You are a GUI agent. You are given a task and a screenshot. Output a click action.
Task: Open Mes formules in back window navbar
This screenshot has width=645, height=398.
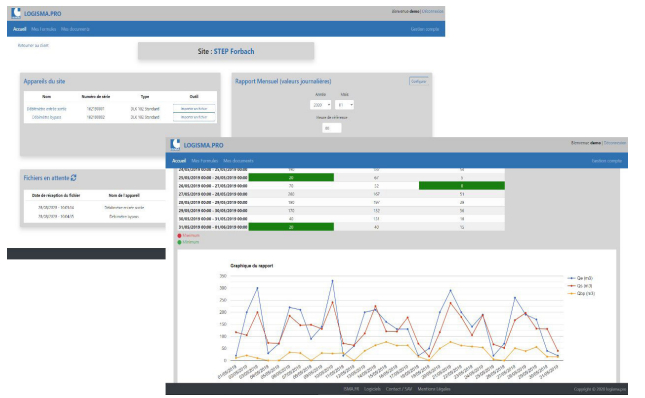coord(44,29)
